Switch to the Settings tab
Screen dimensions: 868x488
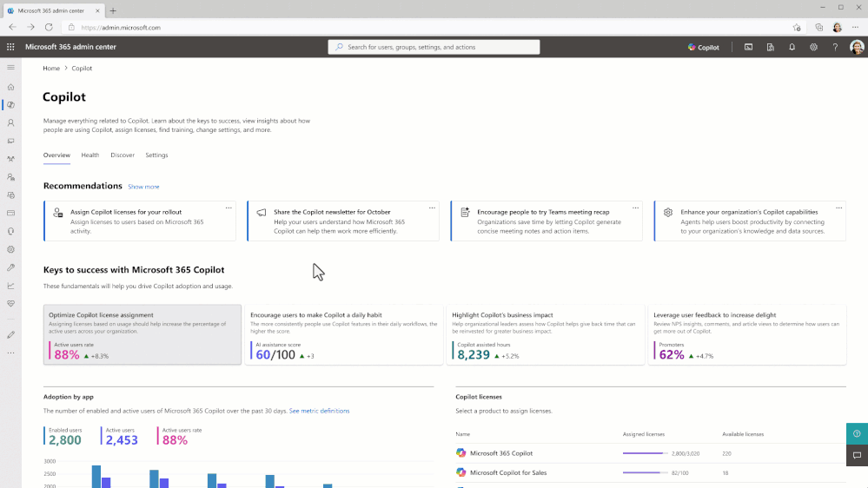(156, 155)
